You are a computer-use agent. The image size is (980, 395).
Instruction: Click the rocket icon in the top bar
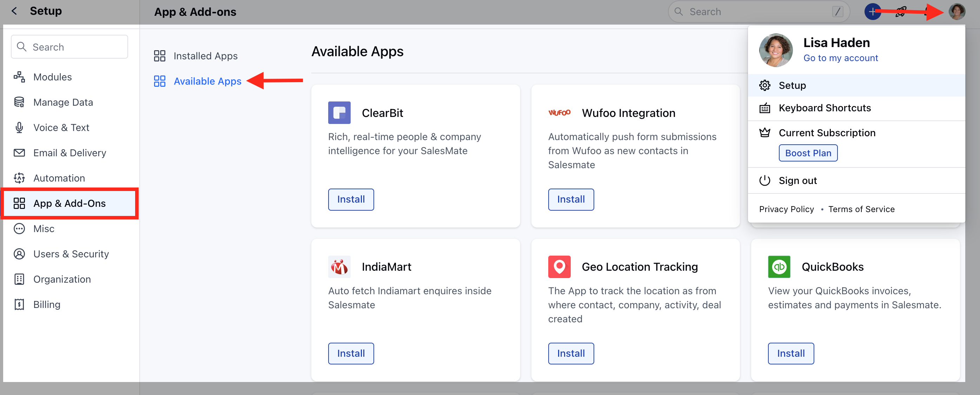(x=900, y=12)
